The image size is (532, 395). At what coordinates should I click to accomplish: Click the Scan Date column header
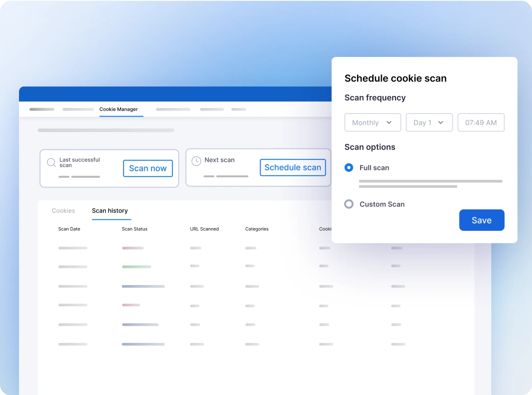[x=69, y=229]
